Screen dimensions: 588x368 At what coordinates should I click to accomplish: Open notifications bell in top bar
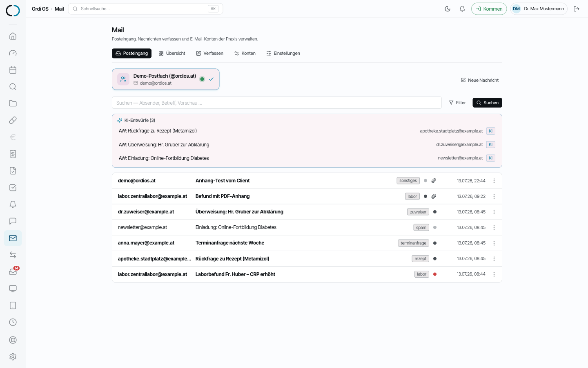[462, 9]
